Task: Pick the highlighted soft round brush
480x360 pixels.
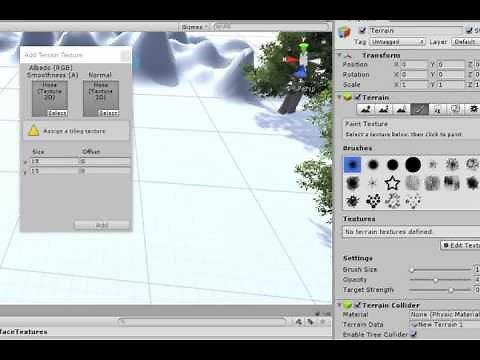Action: pyautogui.click(x=352, y=164)
